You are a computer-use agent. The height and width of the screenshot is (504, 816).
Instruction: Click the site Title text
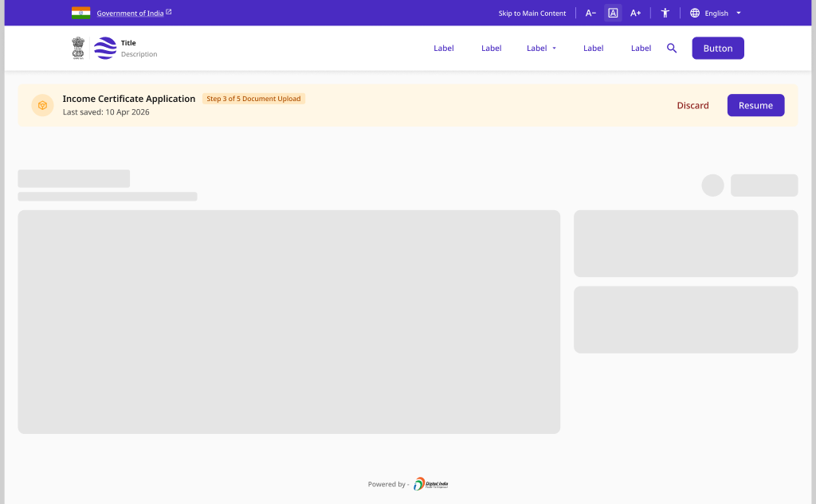pyautogui.click(x=128, y=43)
